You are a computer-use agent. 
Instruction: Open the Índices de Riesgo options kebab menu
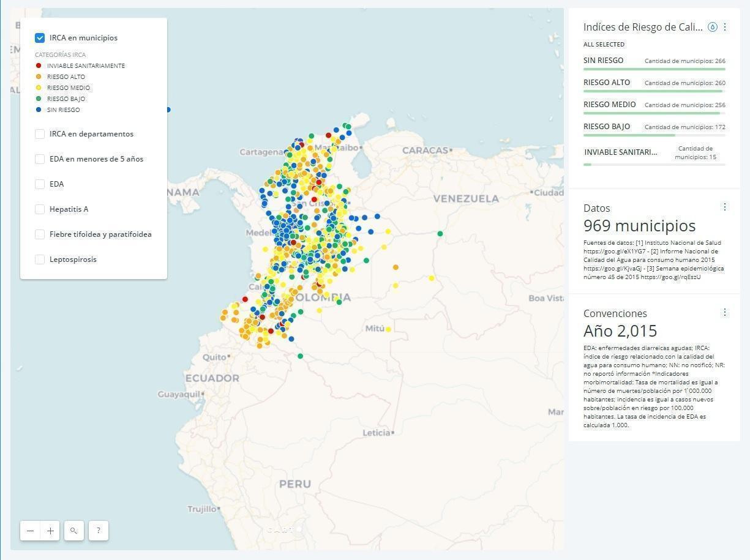[x=725, y=27]
